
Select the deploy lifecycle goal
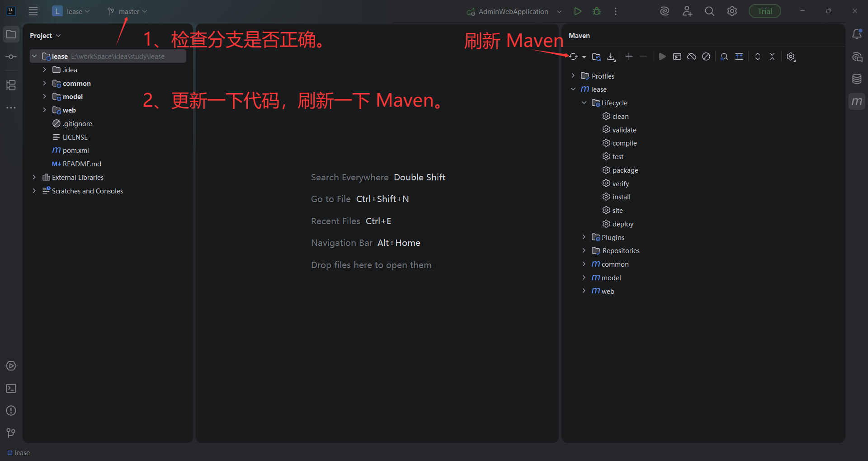(618, 224)
